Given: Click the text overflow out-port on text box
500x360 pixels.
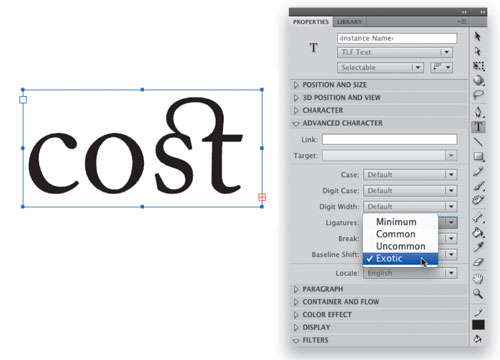Looking at the screenshot, I should [x=262, y=197].
